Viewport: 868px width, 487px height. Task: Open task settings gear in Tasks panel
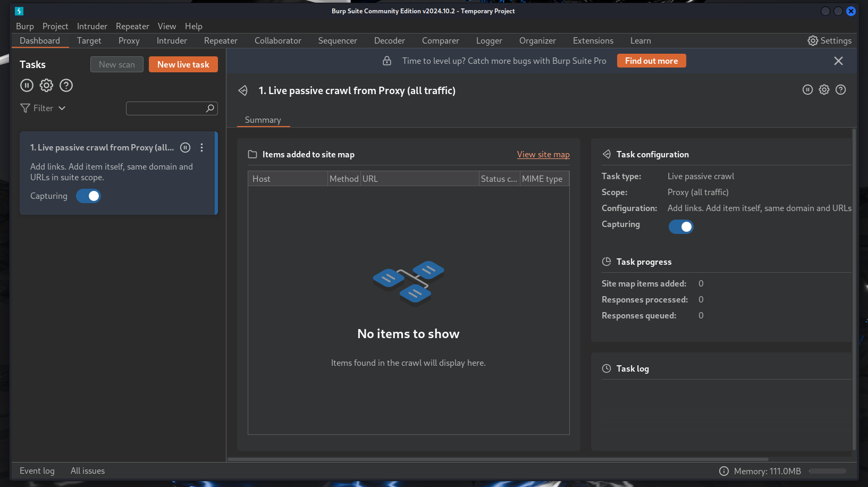(46, 85)
